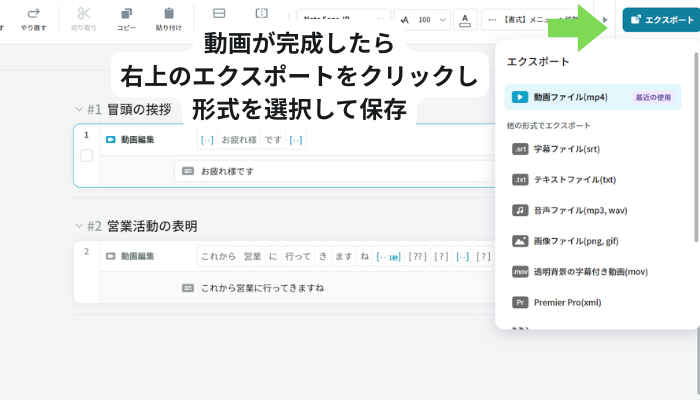Select the word chip ね
The height and width of the screenshot is (400, 700).
click(x=365, y=256)
